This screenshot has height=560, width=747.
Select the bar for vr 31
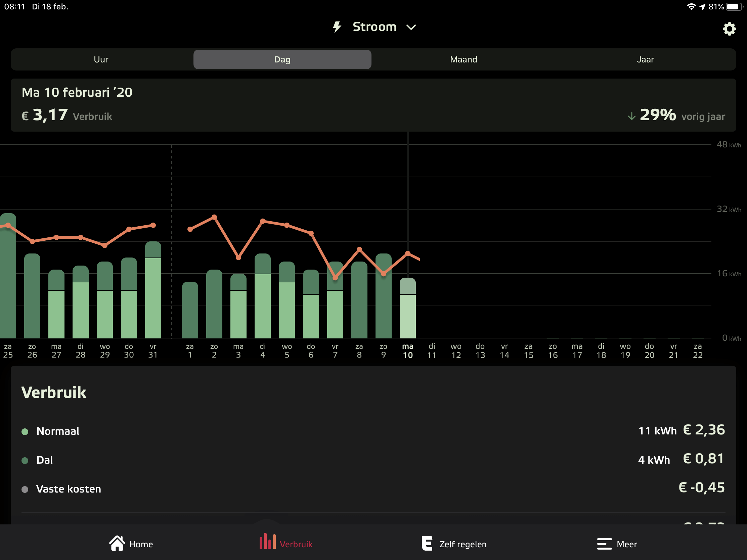(153, 290)
